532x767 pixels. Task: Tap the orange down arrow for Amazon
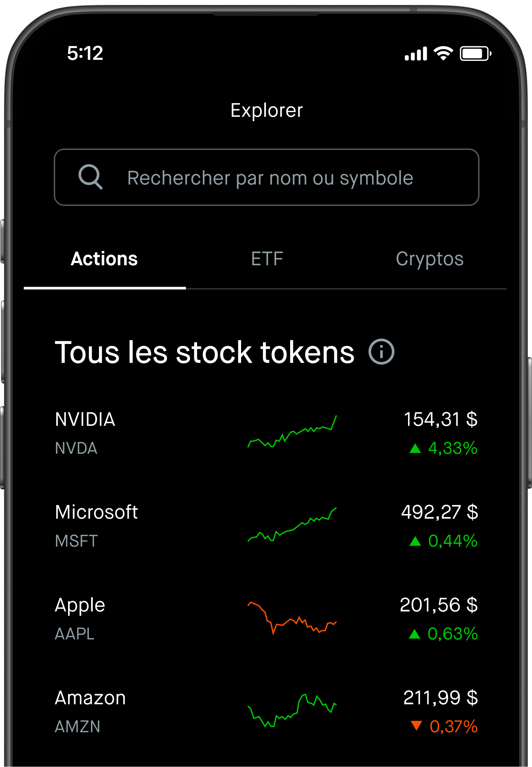tap(416, 726)
